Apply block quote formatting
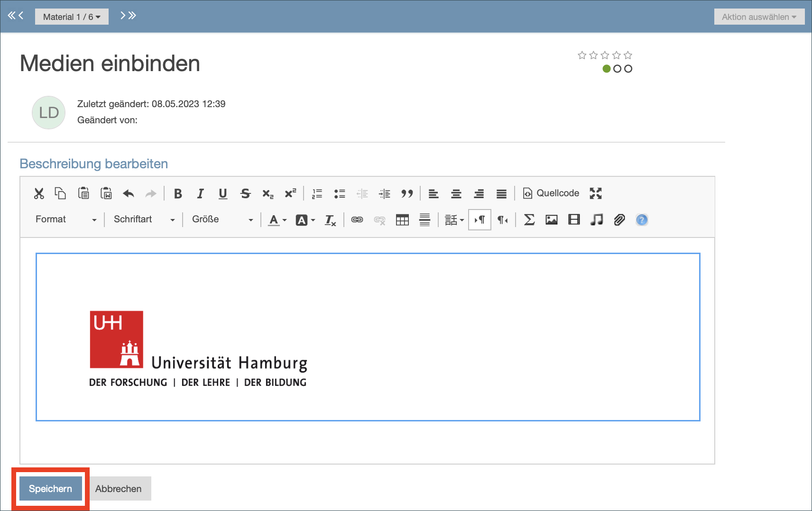 407,193
